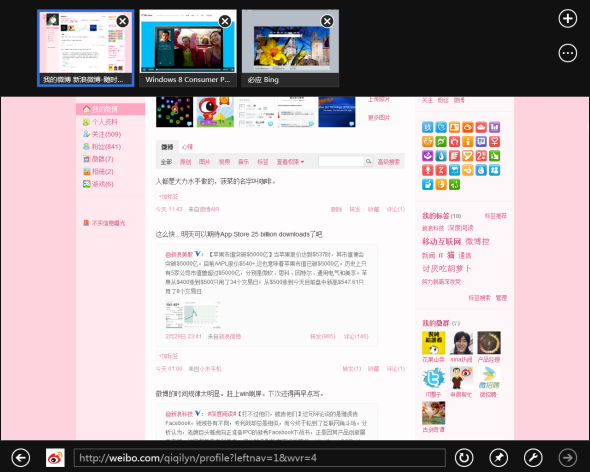The width and height of the screenshot is (590, 472).
Task: Click the orange info 'i' badge icon
Action: (468, 142)
